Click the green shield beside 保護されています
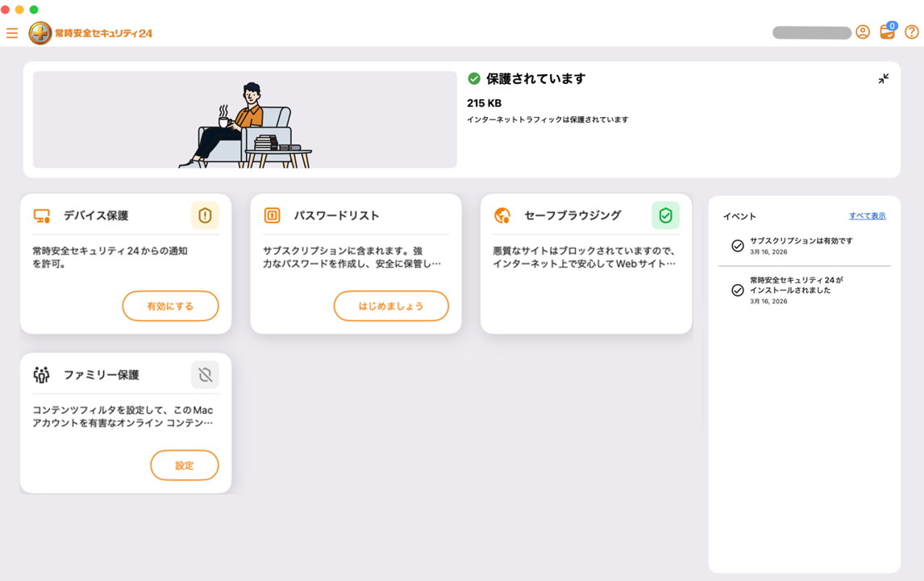Screen dimensions: 924x581 pos(472,79)
